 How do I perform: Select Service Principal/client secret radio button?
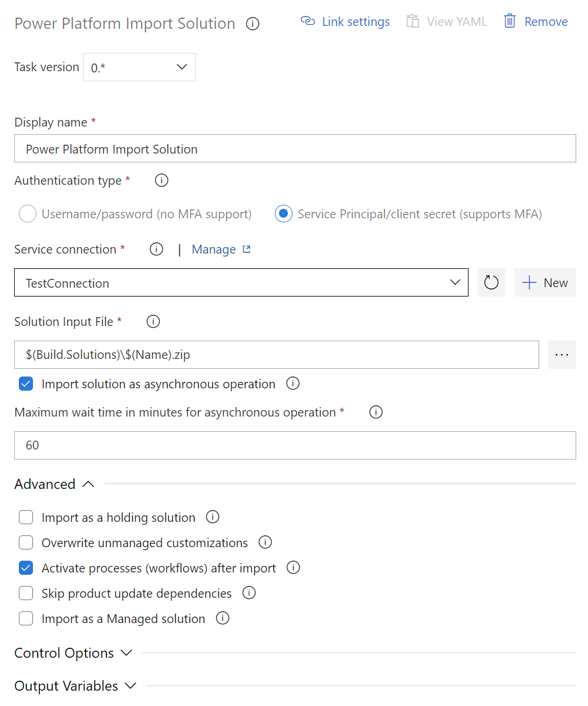(284, 214)
